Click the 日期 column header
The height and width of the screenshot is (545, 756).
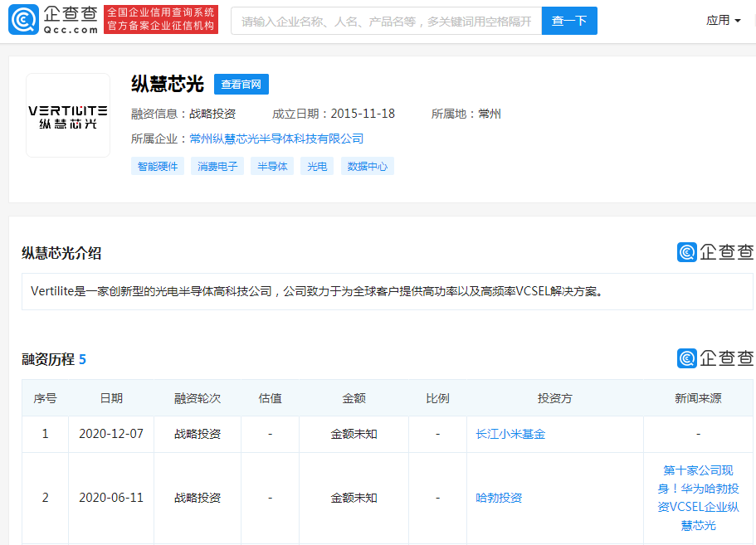click(111, 398)
